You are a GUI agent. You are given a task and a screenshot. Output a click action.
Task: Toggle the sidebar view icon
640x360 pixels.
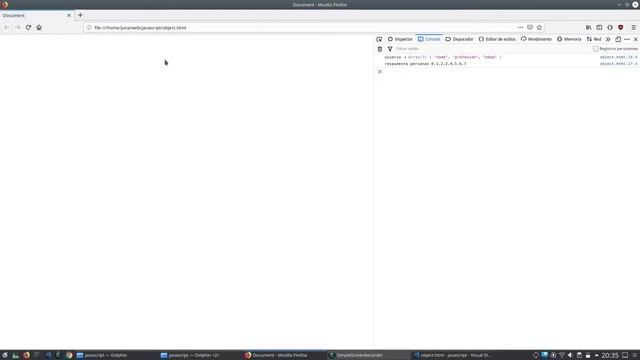coord(599,27)
